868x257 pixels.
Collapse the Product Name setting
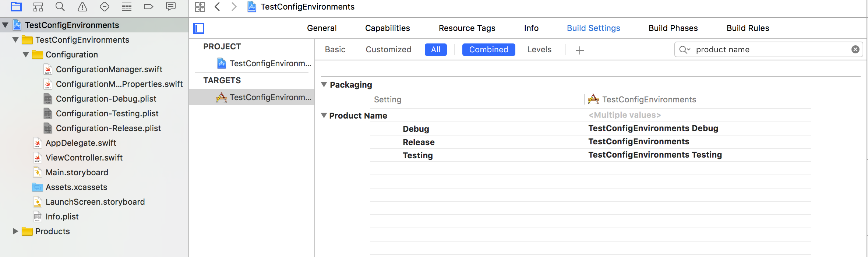(x=324, y=115)
